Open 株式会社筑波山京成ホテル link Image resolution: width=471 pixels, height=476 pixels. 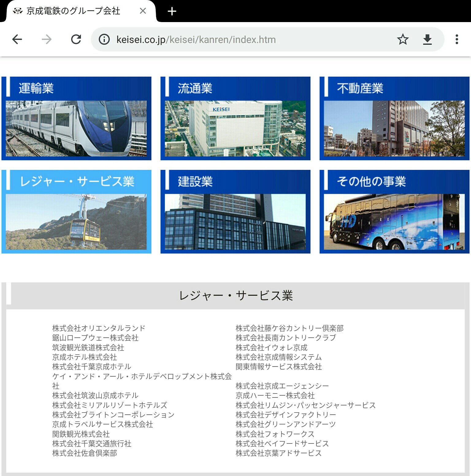(95, 395)
